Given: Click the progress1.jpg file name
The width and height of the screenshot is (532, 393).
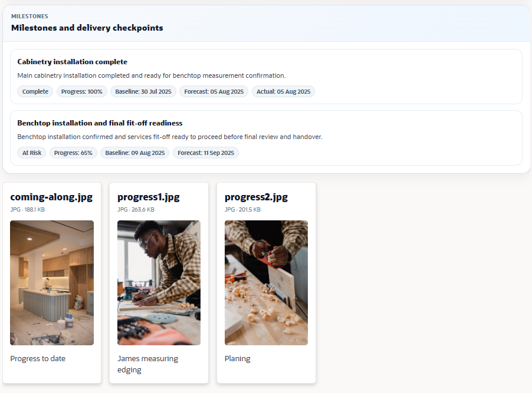Looking at the screenshot, I should coord(149,197).
